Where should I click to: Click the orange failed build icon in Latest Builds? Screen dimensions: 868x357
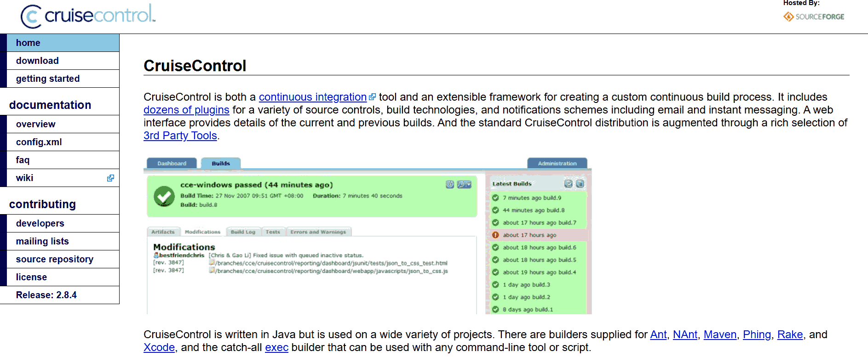495,235
